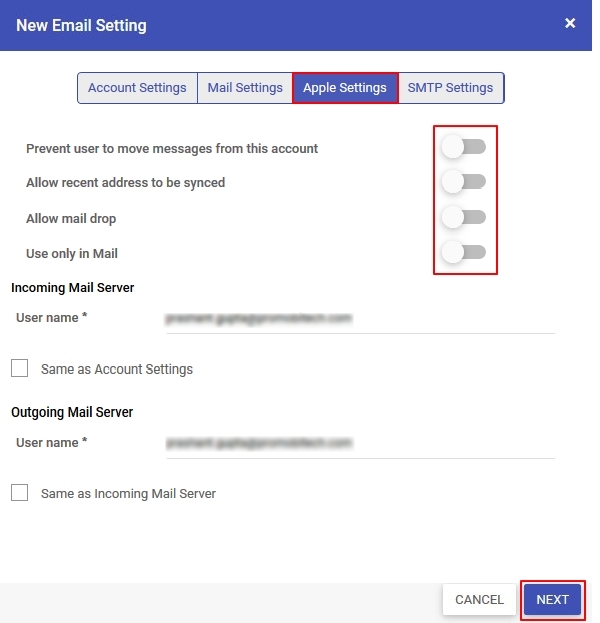Close the New Email Setting dialog

tap(570, 23)
